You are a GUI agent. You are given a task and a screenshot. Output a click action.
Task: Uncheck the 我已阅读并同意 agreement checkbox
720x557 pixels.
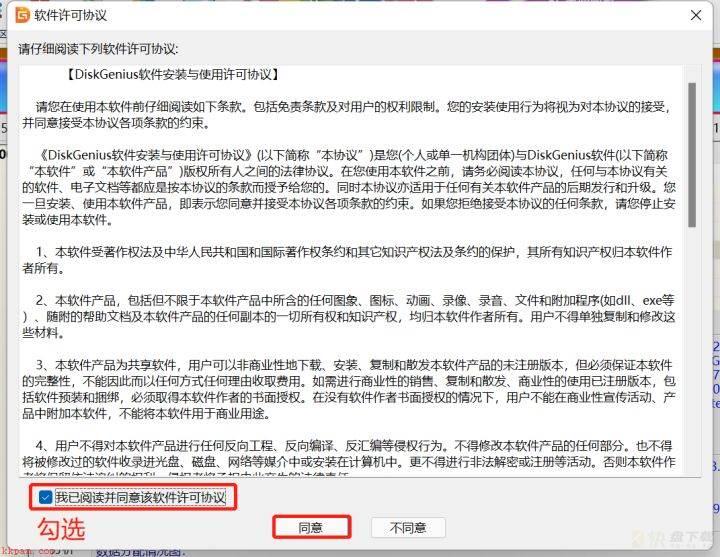point(45,497)
